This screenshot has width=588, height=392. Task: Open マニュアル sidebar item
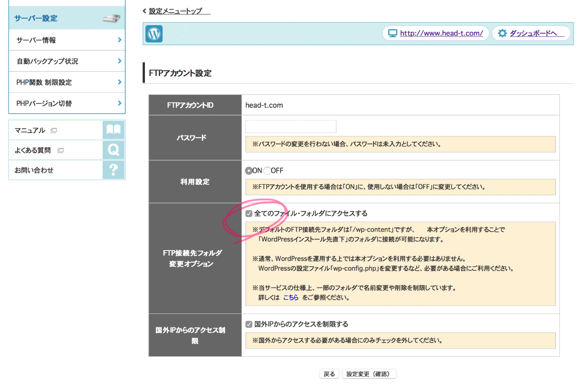67,130
